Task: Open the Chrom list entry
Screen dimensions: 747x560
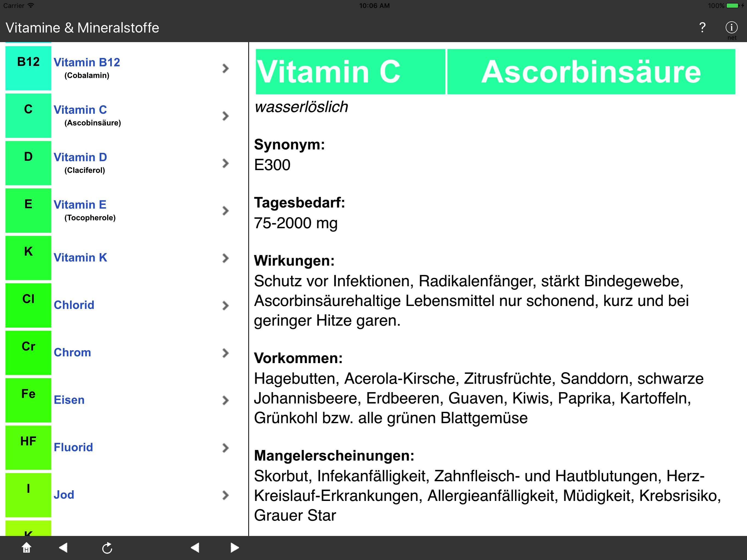Action: [x=72, y=353]
